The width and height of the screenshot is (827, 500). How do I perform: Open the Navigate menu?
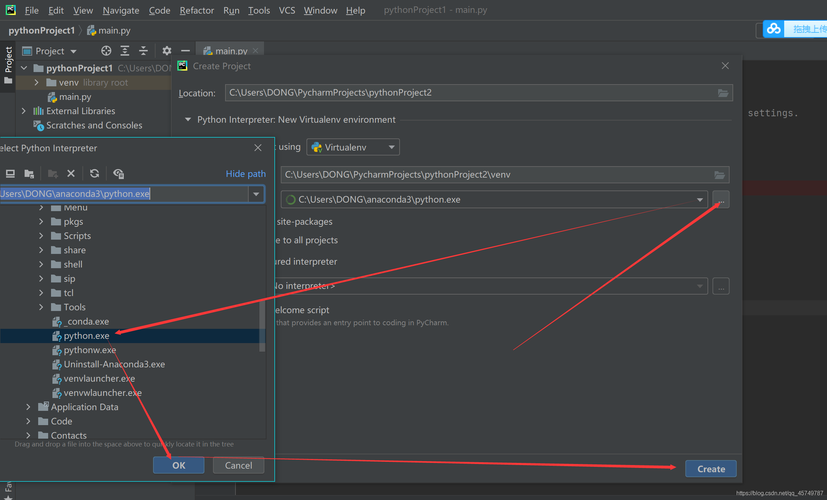coord(121,11)
